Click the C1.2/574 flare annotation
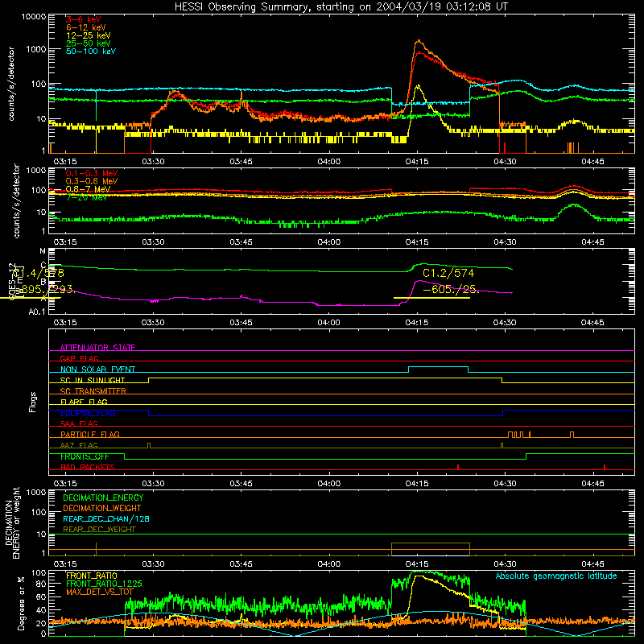The image size is (644, 644). [448, 273]
